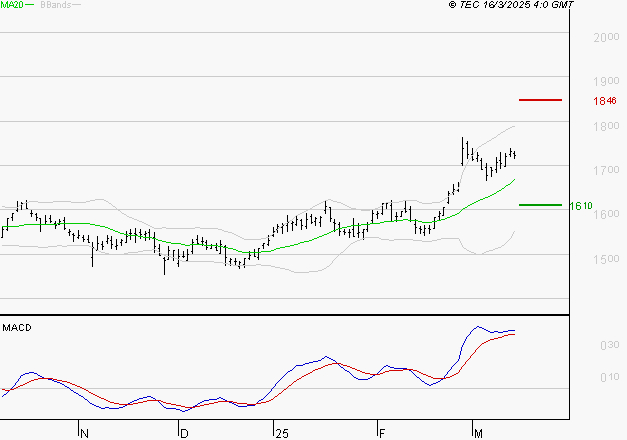The width and height of the screenshot is (627, 440).
Task: Click the TEC copyright timestamp text
Action: [x=511, y=5]
